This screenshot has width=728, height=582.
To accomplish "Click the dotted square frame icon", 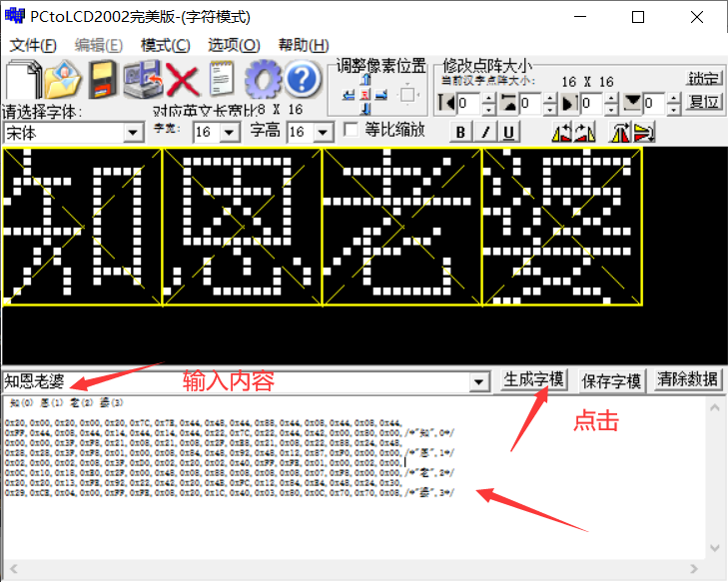I will (x=407, y=95).
